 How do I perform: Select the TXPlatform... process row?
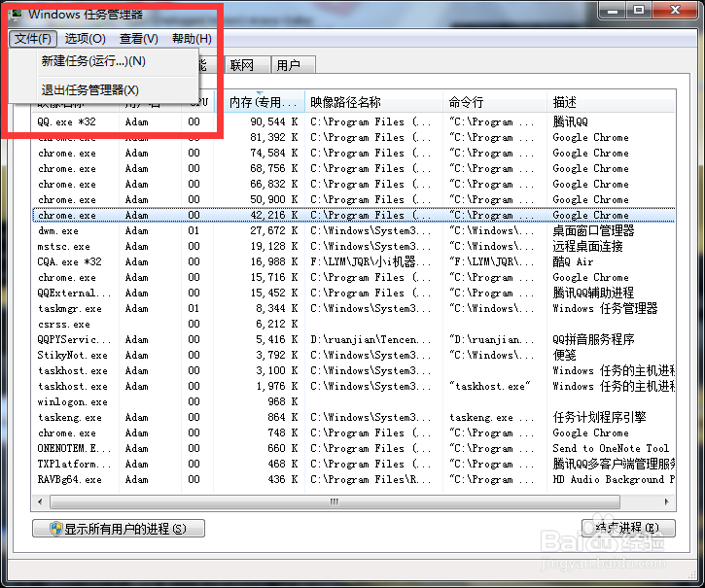(x=353, y=464)
